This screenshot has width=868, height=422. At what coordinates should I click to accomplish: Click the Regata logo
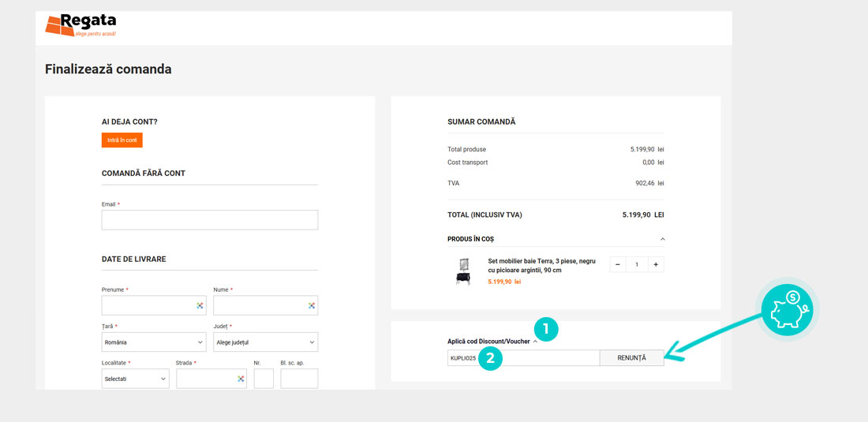point(80,25)
